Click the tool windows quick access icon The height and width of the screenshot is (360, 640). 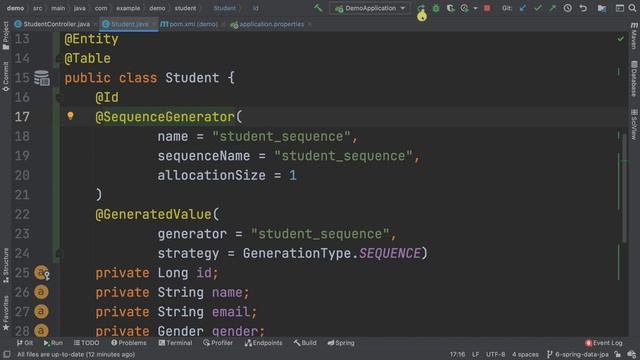tap(7, 354)
